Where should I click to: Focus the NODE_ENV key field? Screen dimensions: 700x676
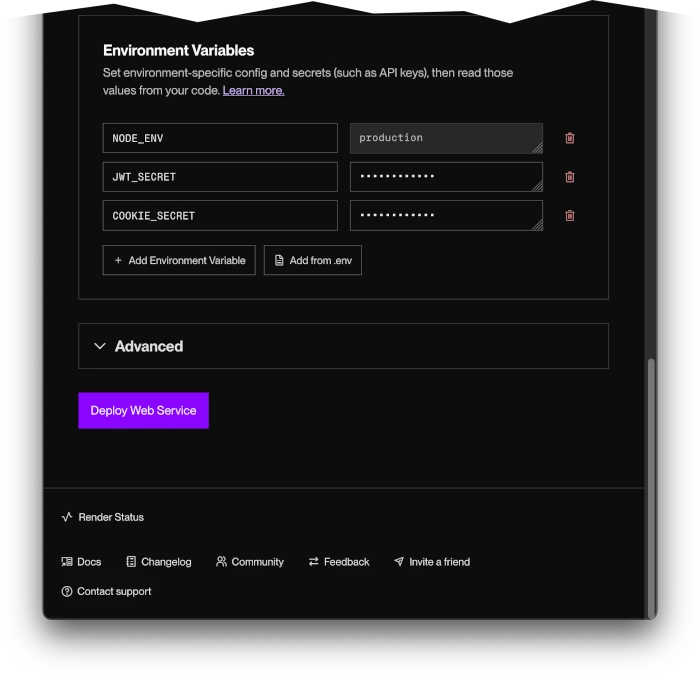click(220, 138)
